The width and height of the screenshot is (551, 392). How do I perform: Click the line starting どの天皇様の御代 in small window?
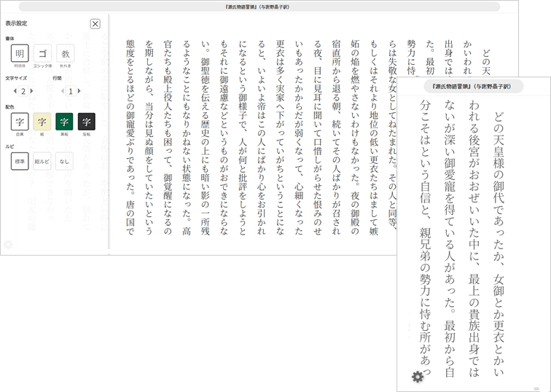pyautogui.click(x=499, y=244)
